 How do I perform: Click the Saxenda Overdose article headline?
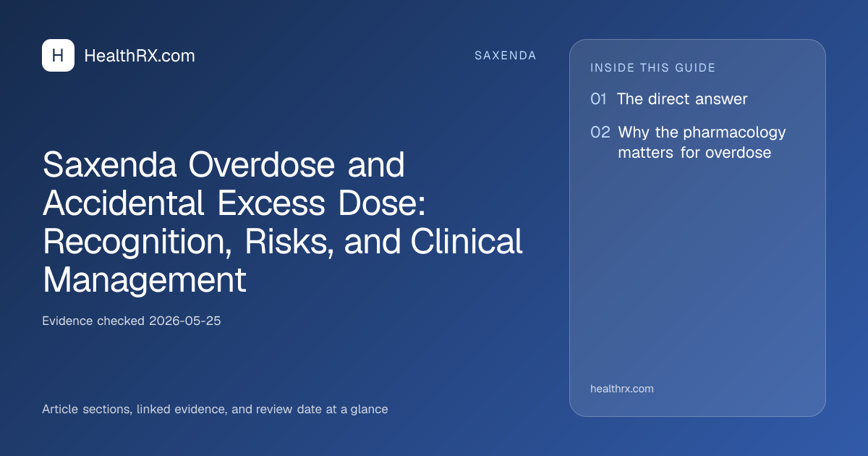(283, 222)
